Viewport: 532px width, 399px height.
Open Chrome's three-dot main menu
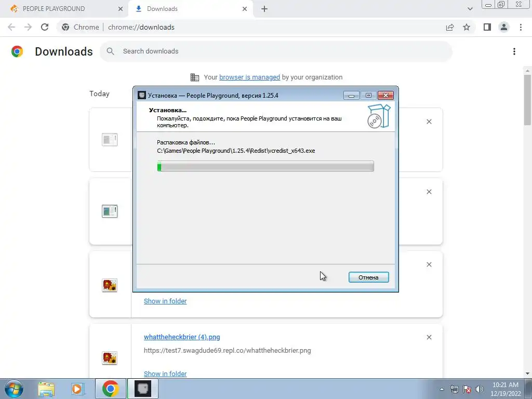tap(521, 27)
